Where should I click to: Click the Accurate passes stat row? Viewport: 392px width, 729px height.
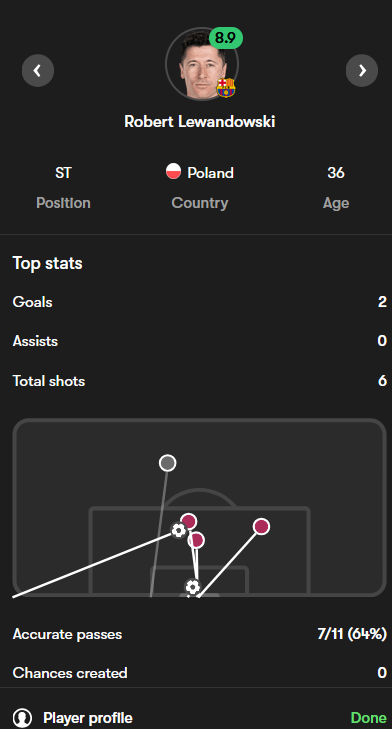coord(200,634)
